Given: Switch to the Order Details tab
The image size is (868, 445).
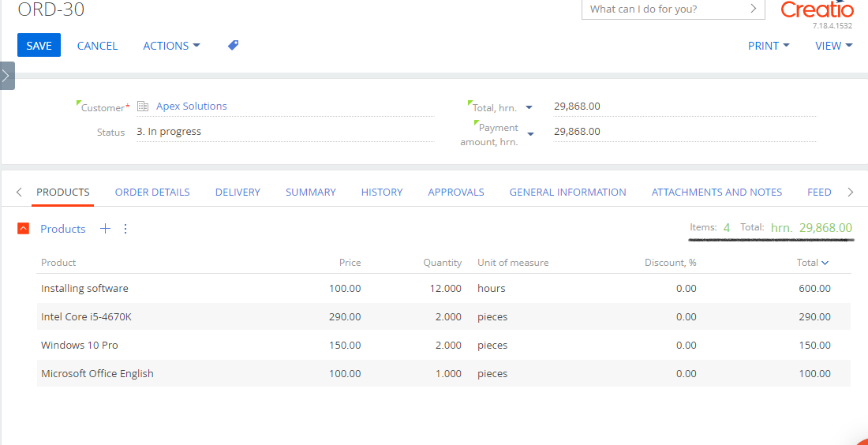Looking at the screenshot, I should tap(152, 192).
